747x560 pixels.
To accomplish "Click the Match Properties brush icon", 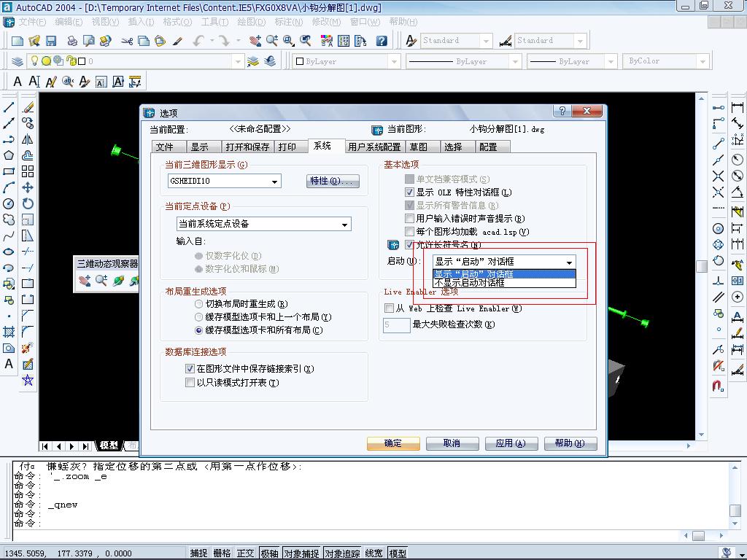I will 178,41.
